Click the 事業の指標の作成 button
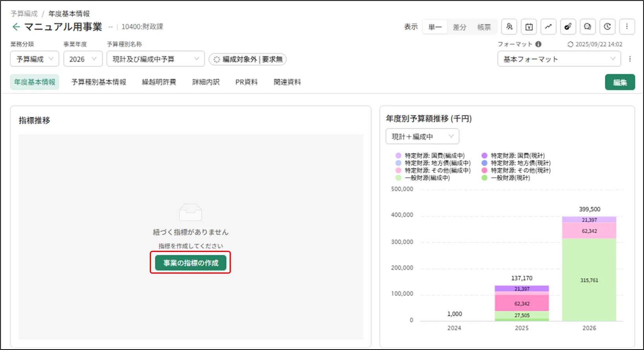Viewport: 644px width, 350px height. [191, 263]
